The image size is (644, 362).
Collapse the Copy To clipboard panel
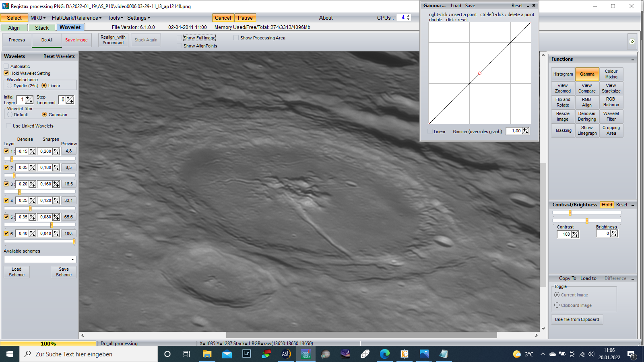(x=633, y=279)
